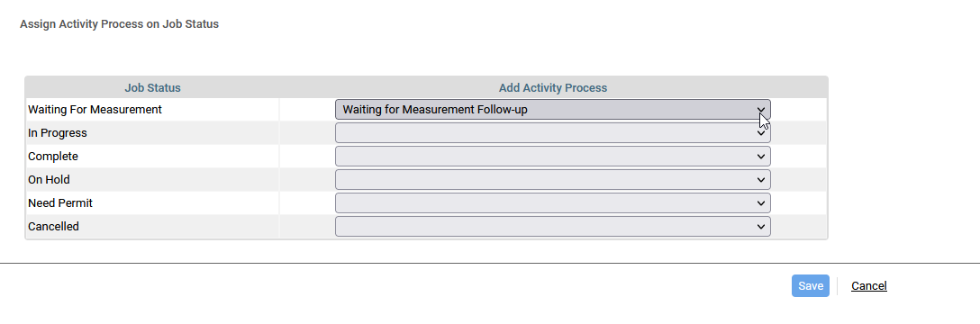
Task: Click the chevron arrow in On Hold row
Action: click(760, 180)
